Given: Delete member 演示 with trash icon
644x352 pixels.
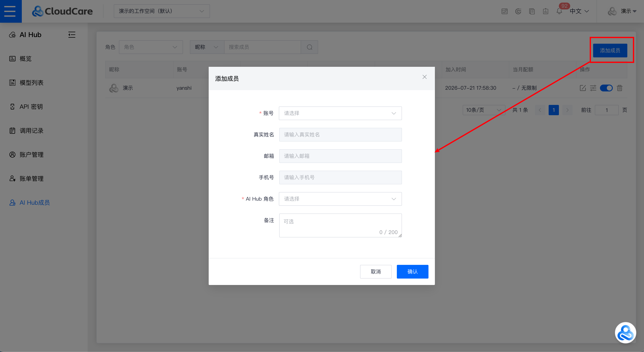Looking at the screenshot, I should click(x=619, y=88).
